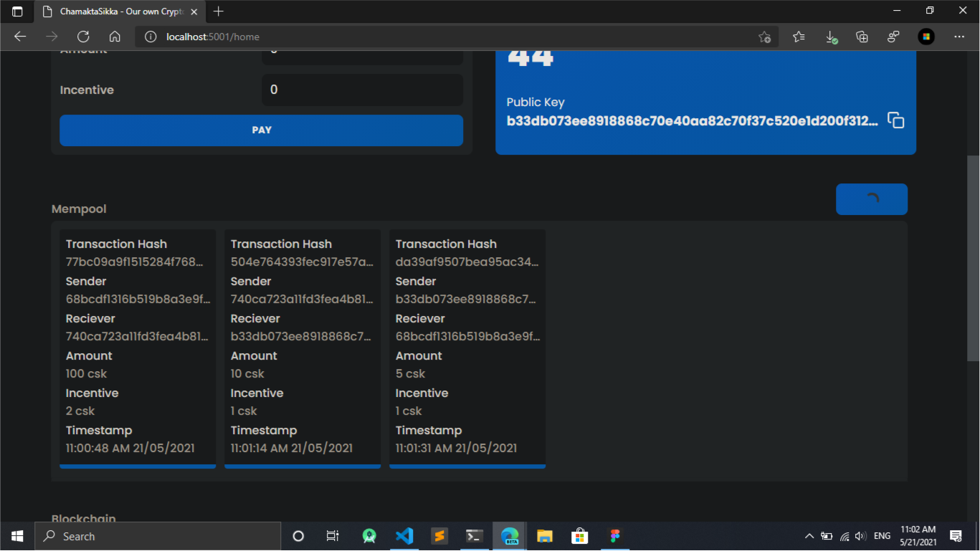Open the Favorites list icon
Image resolution: width=980 pixels, height=551 pixels.
pos(799,37)
